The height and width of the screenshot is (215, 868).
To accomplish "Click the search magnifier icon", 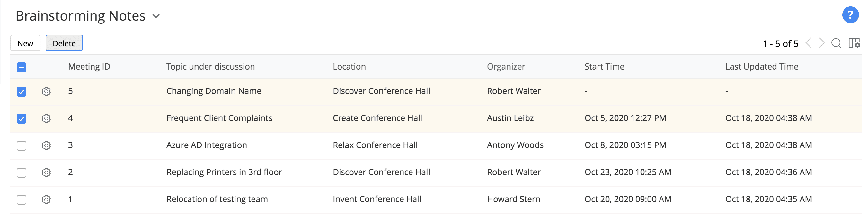I will click(836, 43).
